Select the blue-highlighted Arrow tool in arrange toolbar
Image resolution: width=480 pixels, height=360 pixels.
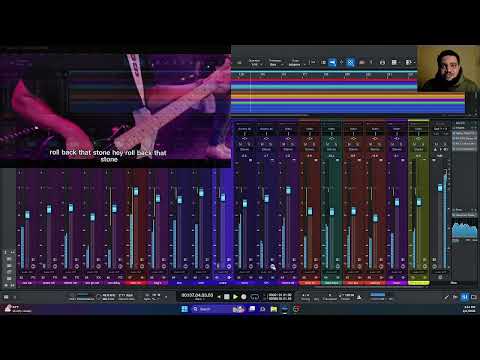click(x=332, y=62)
